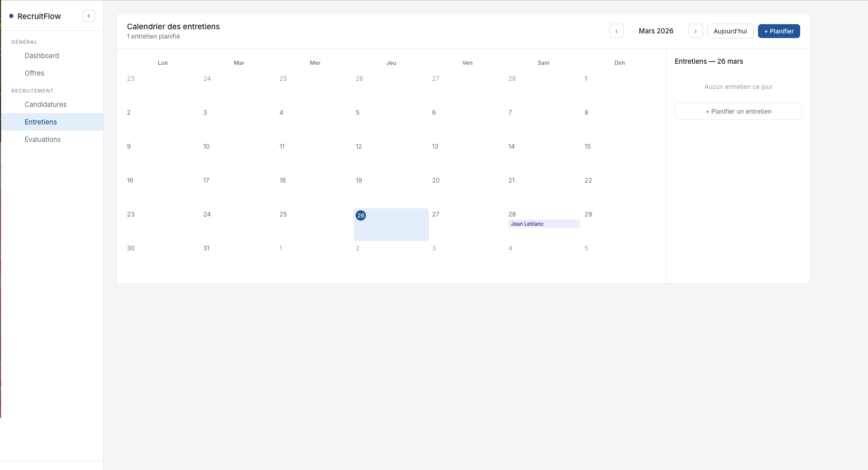Click the + Planifier button
The width and height of the screenshot is (868, 470).
tap(779, 31)
